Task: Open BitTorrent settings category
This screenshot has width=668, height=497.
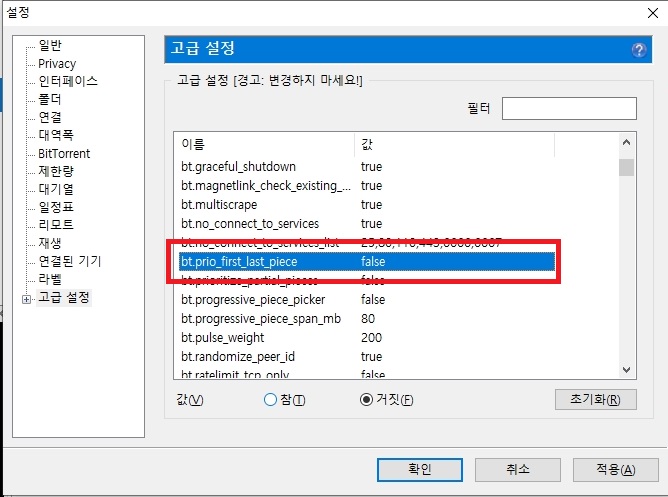Action: point(64,153)
